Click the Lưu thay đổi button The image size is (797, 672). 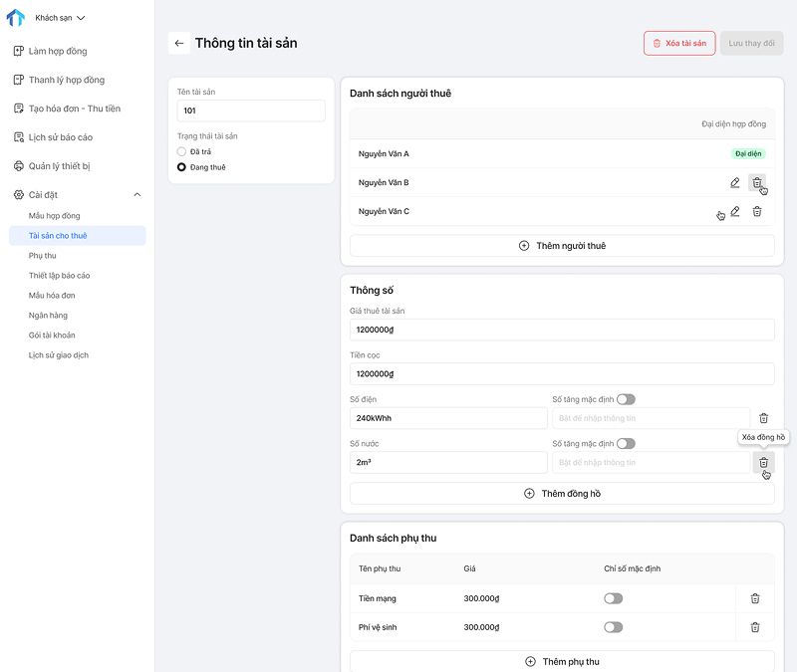751,43
